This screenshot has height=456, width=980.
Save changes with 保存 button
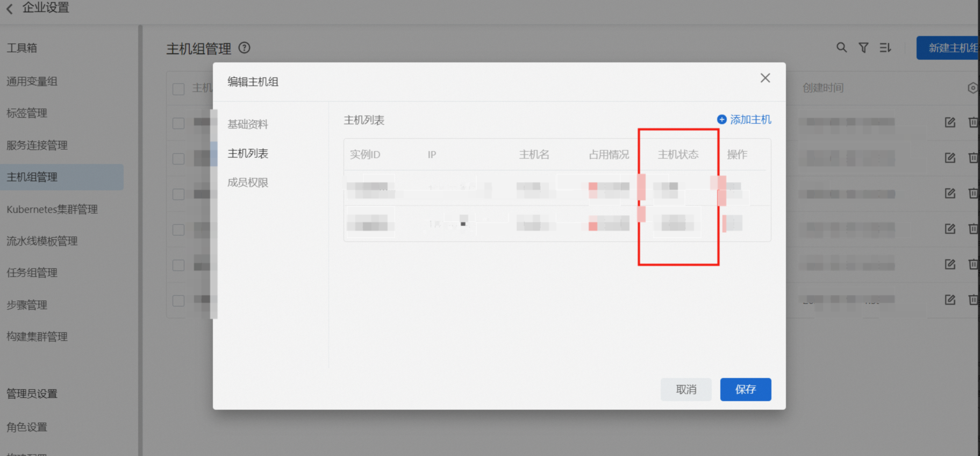pos(746,389)
